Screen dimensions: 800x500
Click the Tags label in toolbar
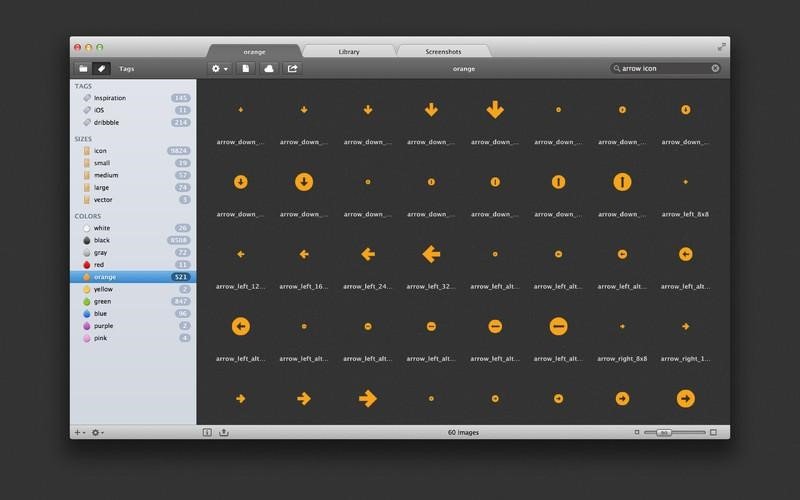pos(127,68)
